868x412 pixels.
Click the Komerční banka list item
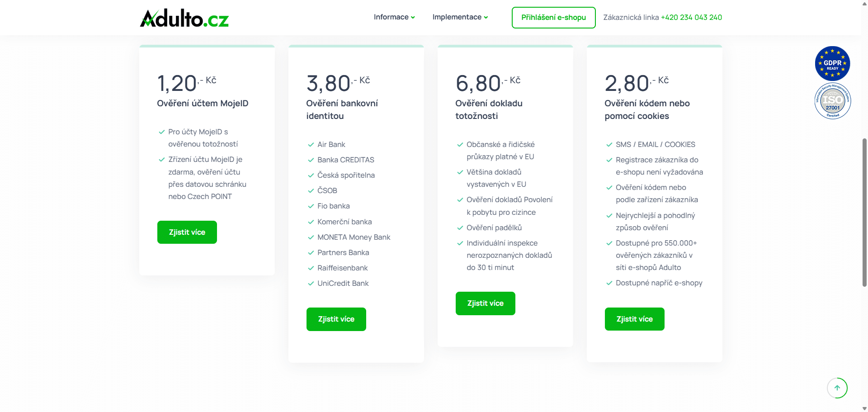[344, 222]
